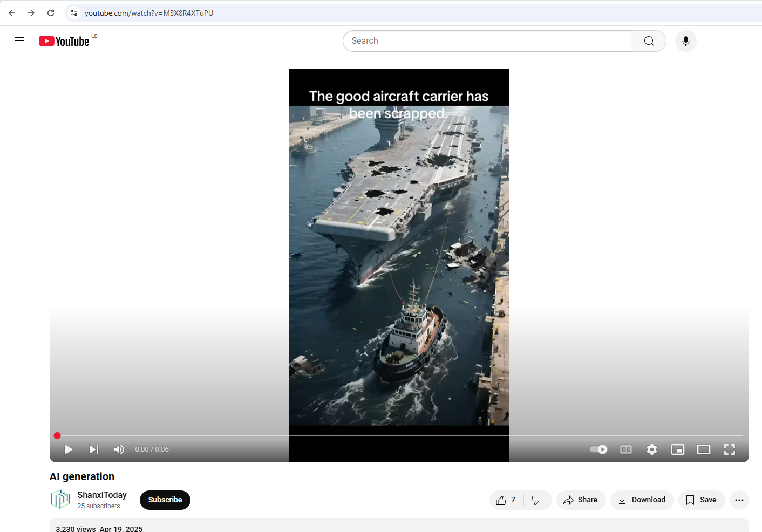The image size is (762, 532).
Task: Open the Save to playlist menu
Action: pos(701,500)
